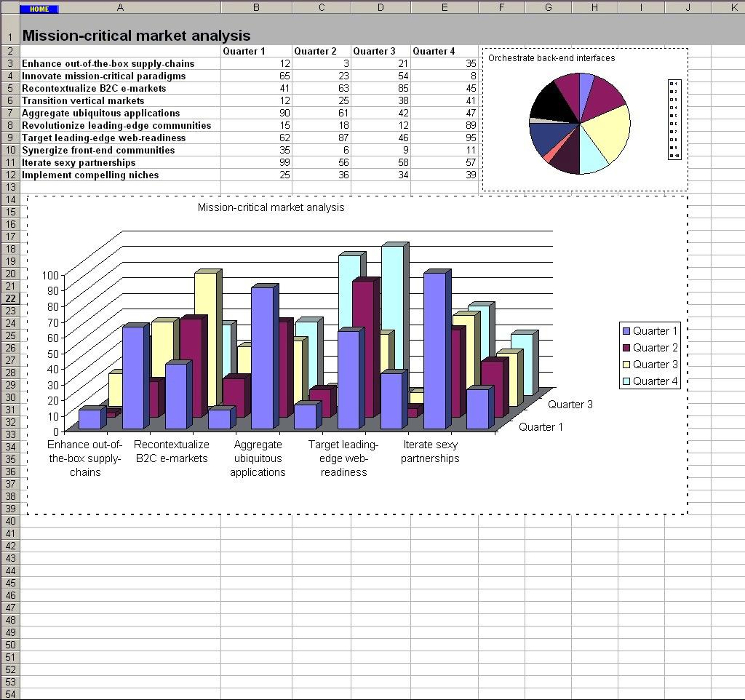Select column C header
The height and width of the screenshot is (700, 745).
tap(322, 7)
